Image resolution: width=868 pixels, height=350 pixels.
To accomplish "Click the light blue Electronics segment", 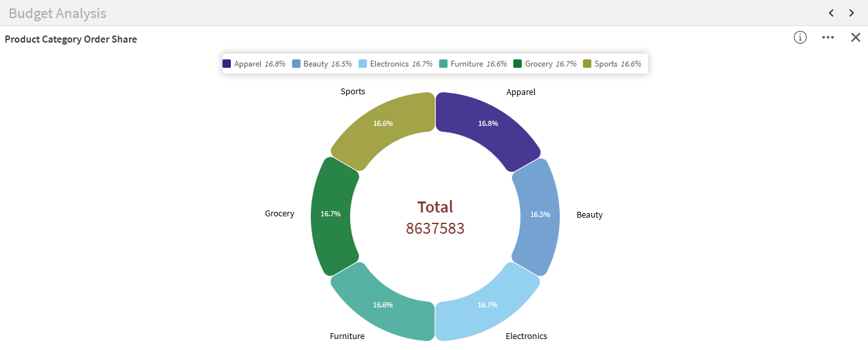I will tap(488, 304).
